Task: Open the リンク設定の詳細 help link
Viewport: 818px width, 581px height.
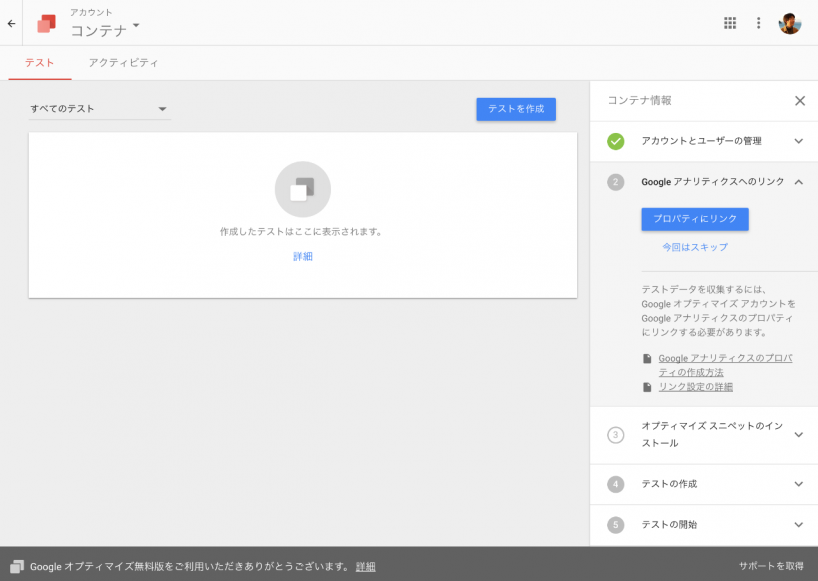Action: (695, 387)
